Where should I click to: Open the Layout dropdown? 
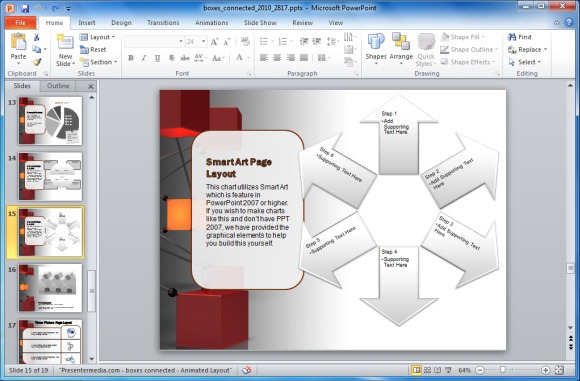(x=98, y=37)
